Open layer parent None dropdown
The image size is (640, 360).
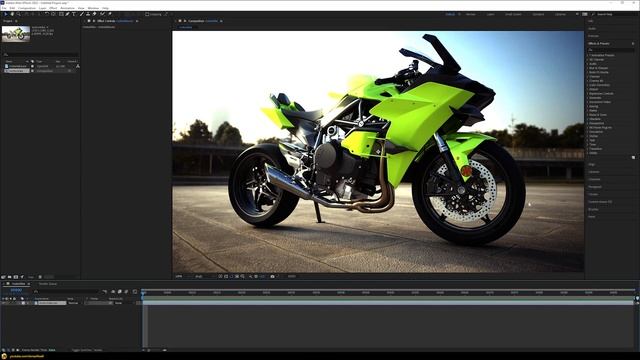124,303
